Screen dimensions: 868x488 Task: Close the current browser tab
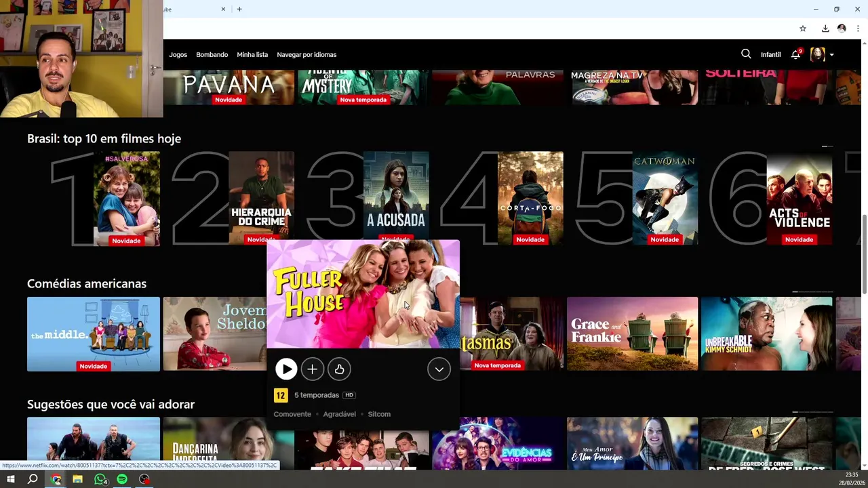click(224, 9)
